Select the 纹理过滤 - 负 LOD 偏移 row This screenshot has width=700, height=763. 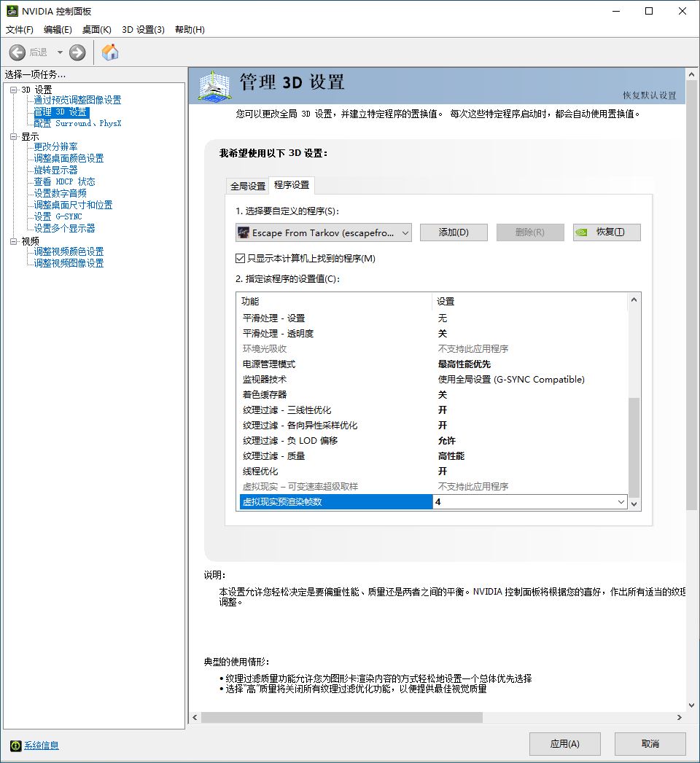(x=433, y=440)
